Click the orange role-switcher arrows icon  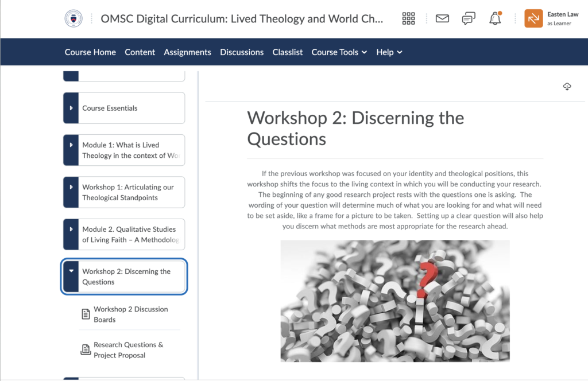533,18
